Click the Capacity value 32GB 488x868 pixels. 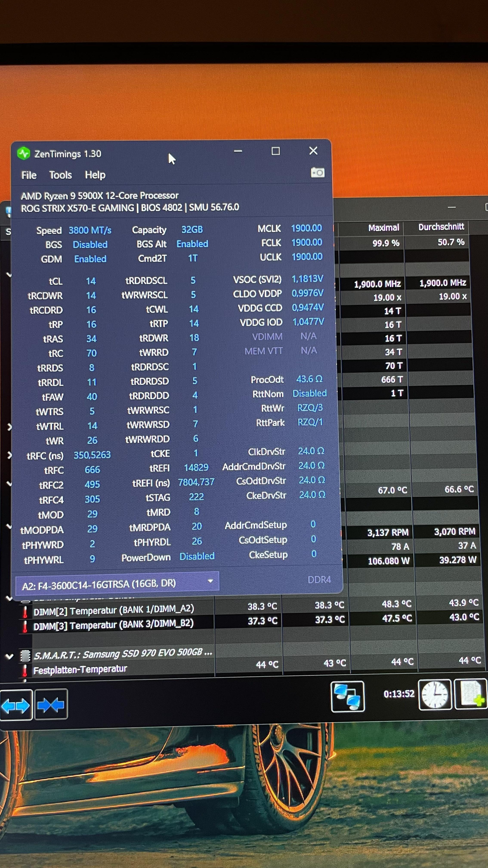(x=192, y=229)
